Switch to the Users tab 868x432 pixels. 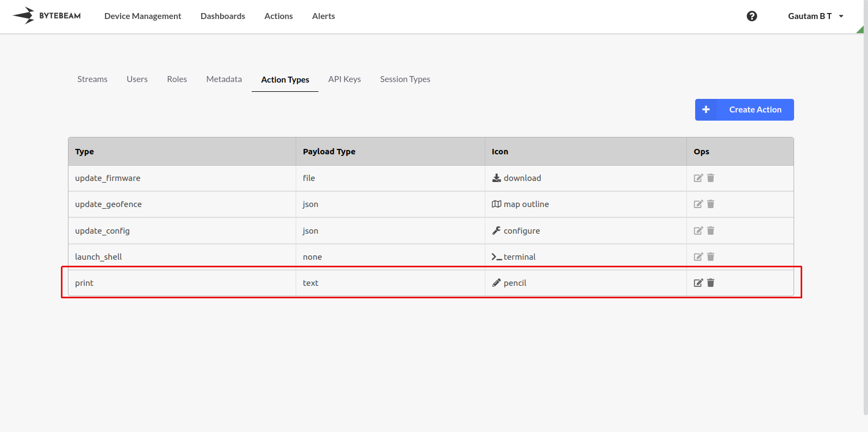(x=137, y=79)
